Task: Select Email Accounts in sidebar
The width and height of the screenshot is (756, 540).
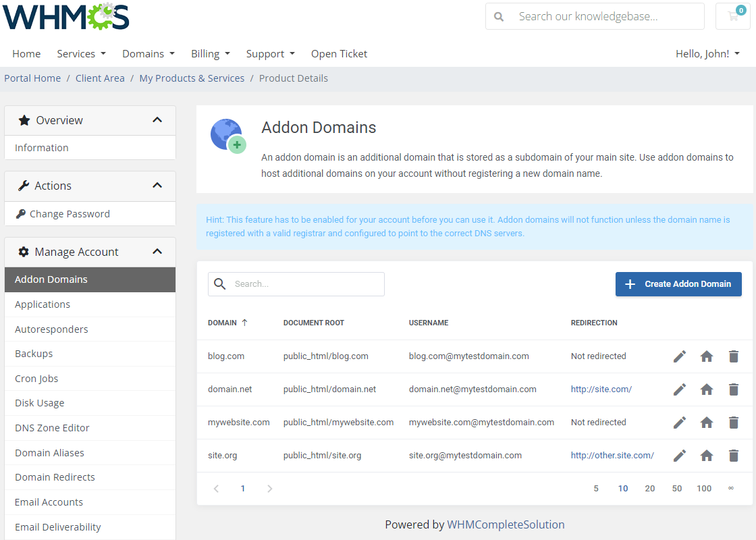Action: (x=90, y=502)
